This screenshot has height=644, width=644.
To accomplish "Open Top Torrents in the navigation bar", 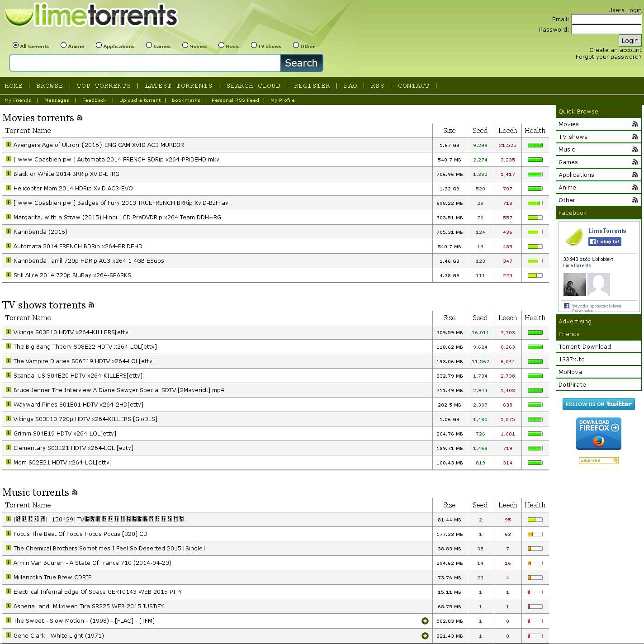I will click(x=104, y=86).
